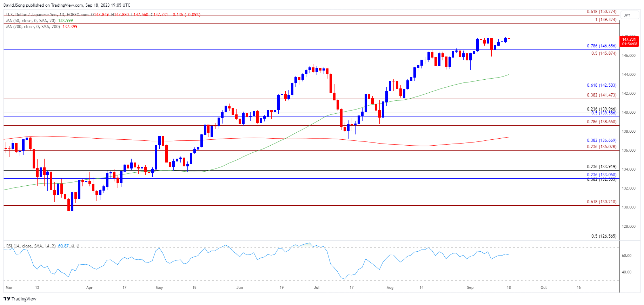Image resolution: width=644 pixels, height=305 pixels.
Task: Click the Jul date on time axis
Action: [317, 287]
